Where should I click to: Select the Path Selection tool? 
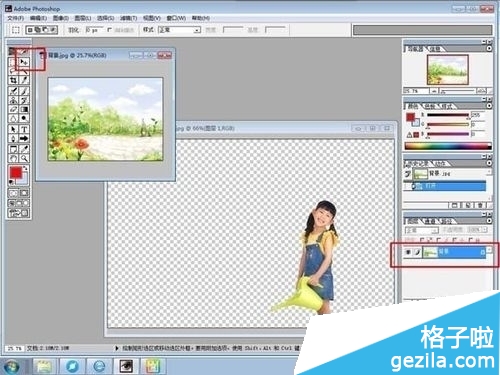click(x=13, y=129)
